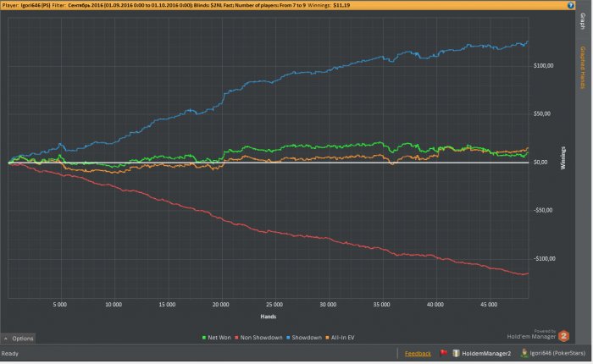This screenshot has width=593, height=364.
Task: Click the end of the blue Showdown line
Action: tap(527, 42)
